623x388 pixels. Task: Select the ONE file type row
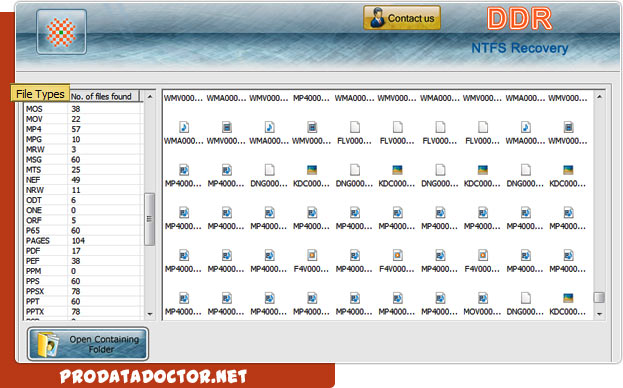[83, 210]
